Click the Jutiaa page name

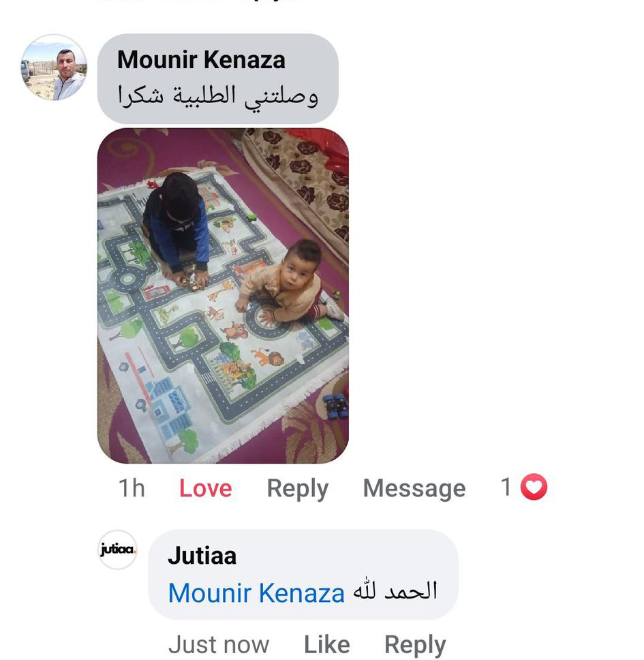click(x=202, y=556)
